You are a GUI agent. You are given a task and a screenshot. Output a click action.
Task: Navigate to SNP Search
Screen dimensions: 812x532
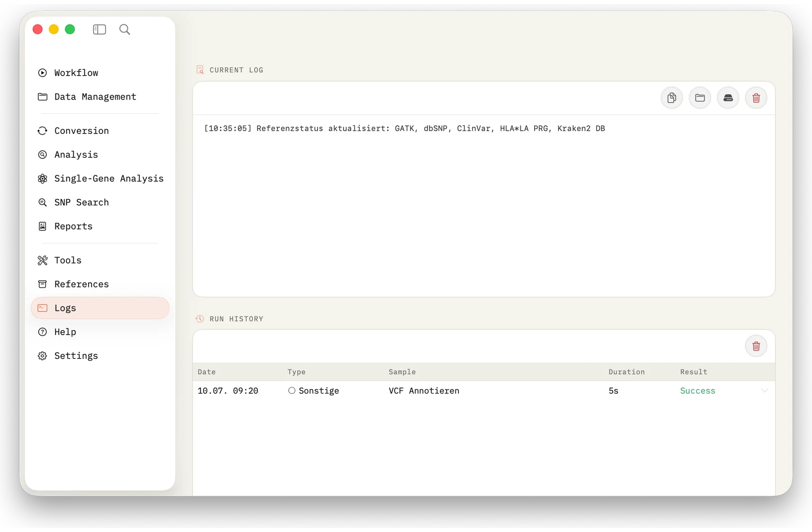tap(100, 202)
